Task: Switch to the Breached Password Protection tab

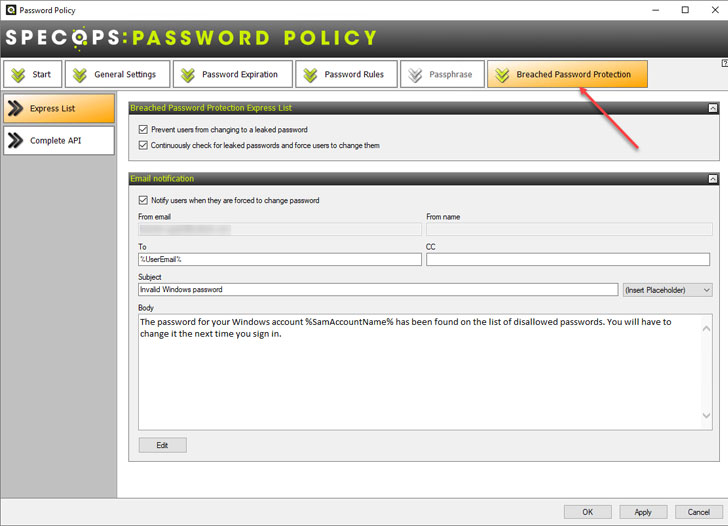Action: point(567,75)
